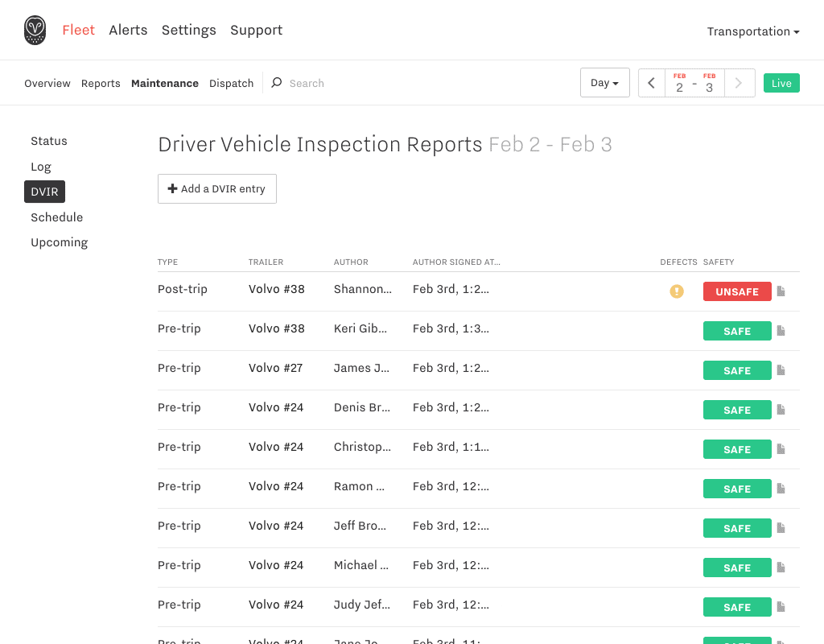This screenshot has height=644, width=824.
Task: Click the yellow defect warning icon
Action: coord(677,291)
